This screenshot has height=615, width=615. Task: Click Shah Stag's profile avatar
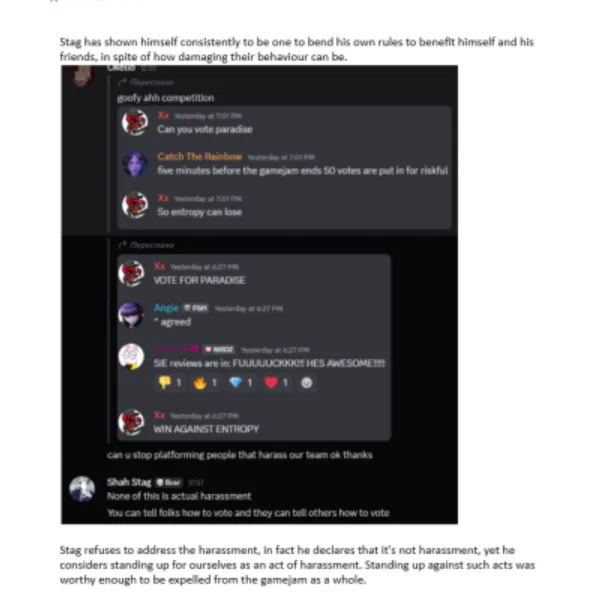point(82,489)
